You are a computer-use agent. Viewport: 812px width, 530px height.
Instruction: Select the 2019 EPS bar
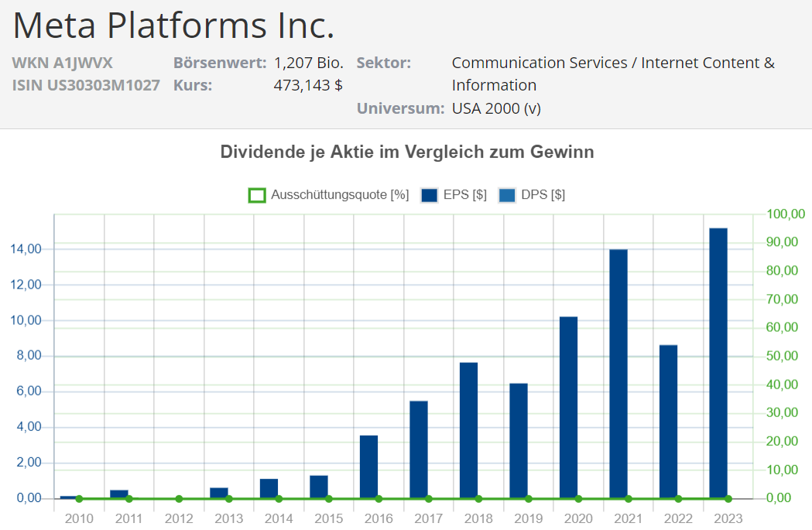click(519, 441)
